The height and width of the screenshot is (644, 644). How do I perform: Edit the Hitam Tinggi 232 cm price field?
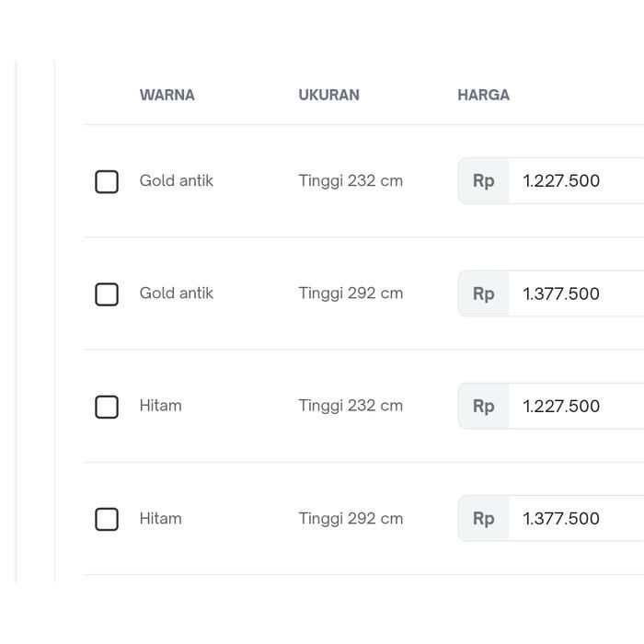tap(575, 407)
